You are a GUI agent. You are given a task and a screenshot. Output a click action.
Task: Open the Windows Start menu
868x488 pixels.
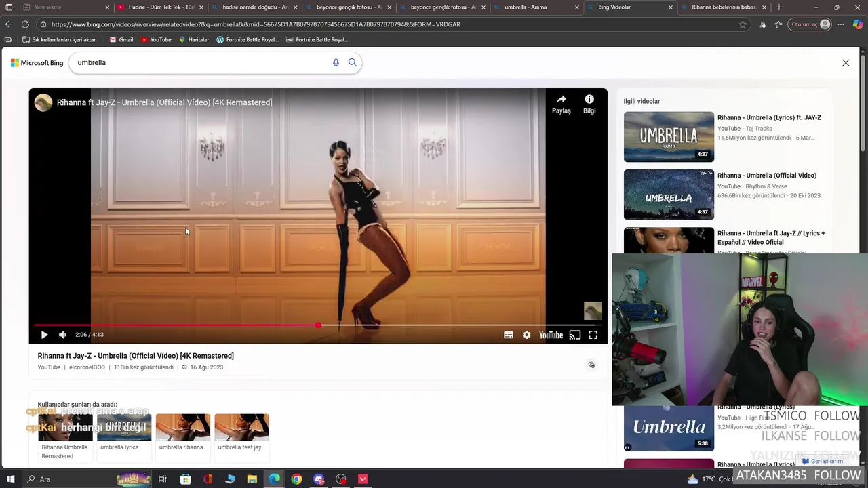pos(10,479)
